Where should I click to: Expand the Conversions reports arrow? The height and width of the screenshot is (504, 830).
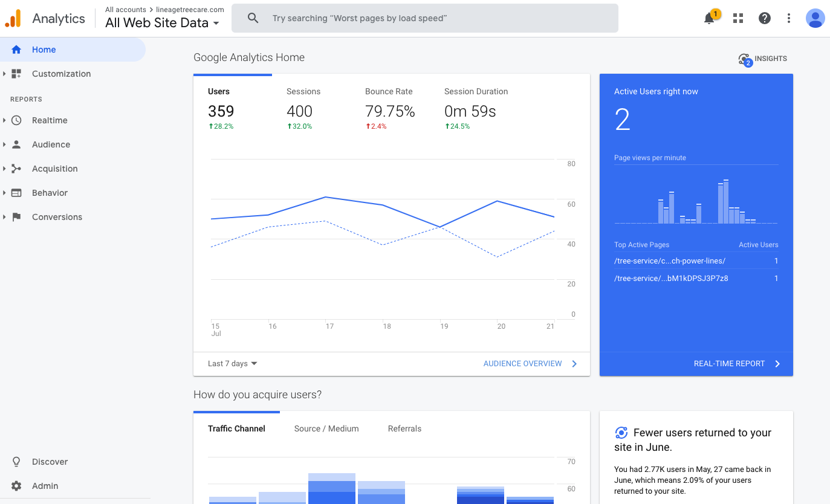pyautogui.click(x=4, y=217)
